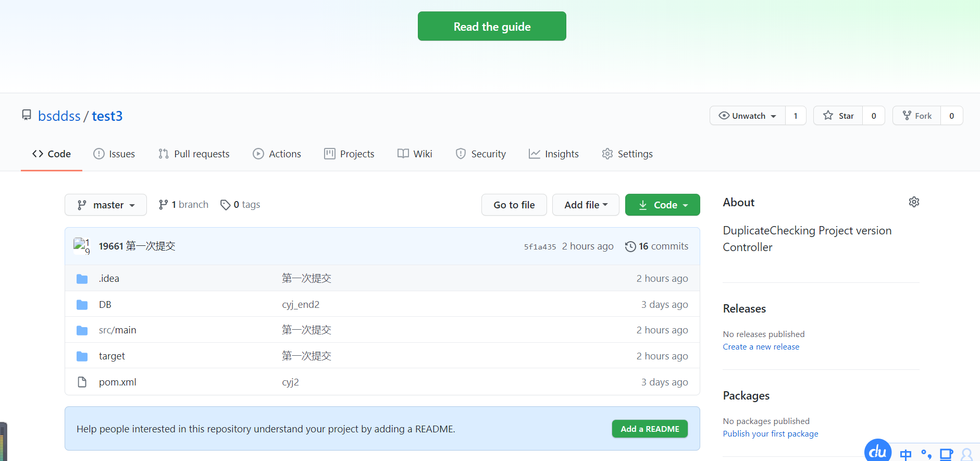Open the pom.xml file
The width and height of the screenshot is (980, 461).
pos(118,382)
